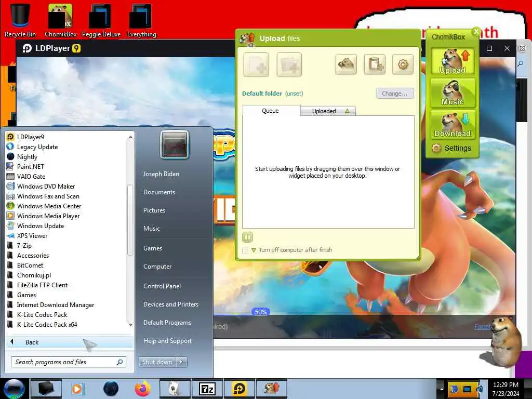Open Music in ChomikBox widget
This screenshot has width=532, height=399.
click(x=453, y=92)
